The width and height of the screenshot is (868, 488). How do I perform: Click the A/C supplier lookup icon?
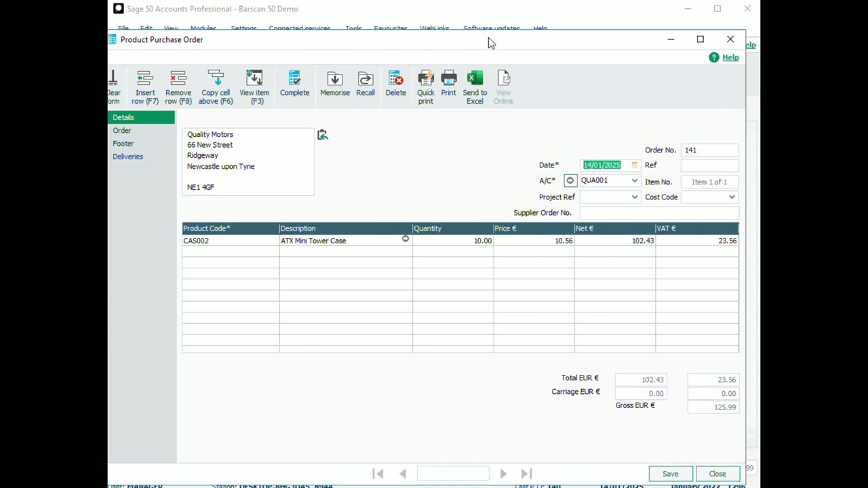[x=570, y=181]
